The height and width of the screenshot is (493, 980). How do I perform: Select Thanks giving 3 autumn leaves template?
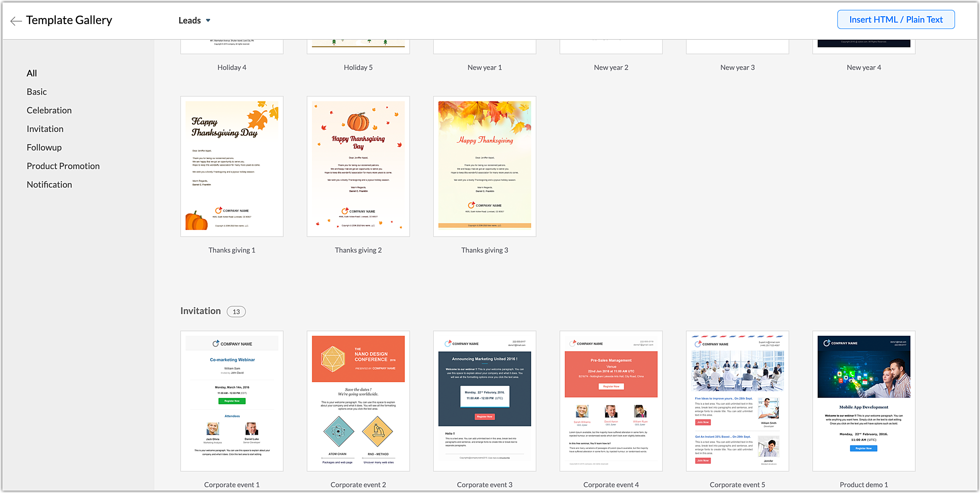[485, 167]
